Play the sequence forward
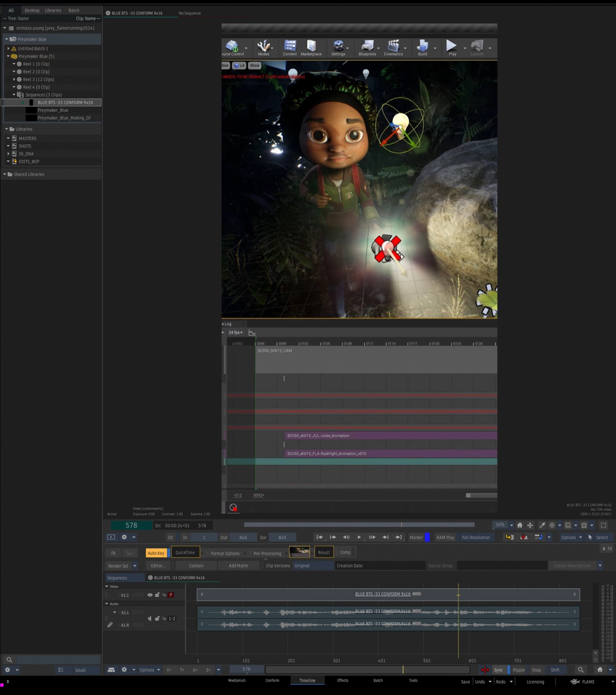The width and height of the screenshot is (616, 695). [x=359, y=537]
